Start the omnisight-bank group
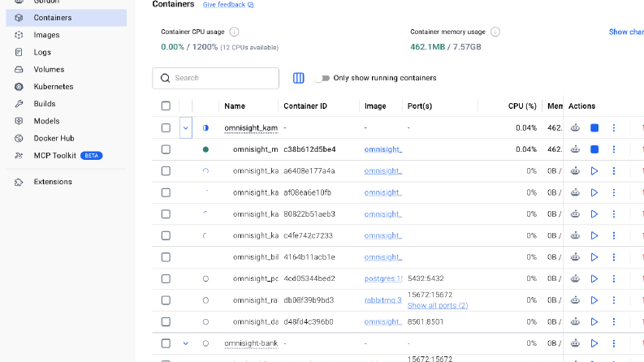Viewport: 644px width, 362px height. pos(594,343)
